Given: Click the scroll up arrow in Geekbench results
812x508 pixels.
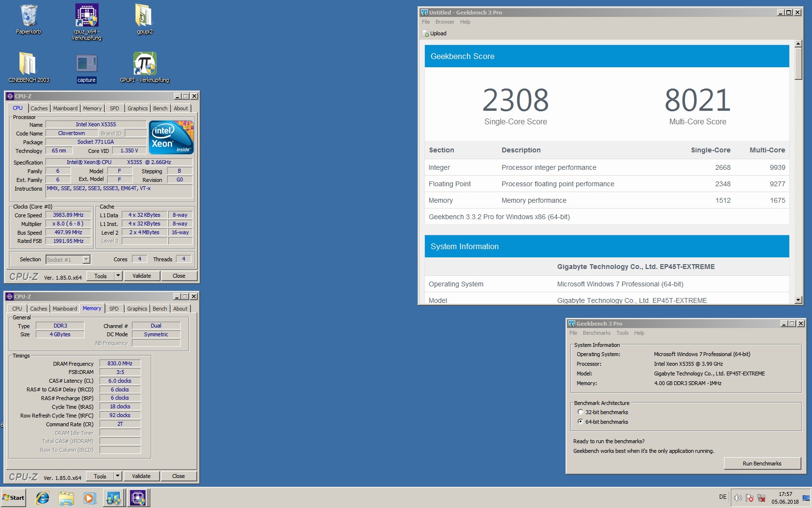Looking at the screenshot, I should pyautogui.click(x=798, y=44).
